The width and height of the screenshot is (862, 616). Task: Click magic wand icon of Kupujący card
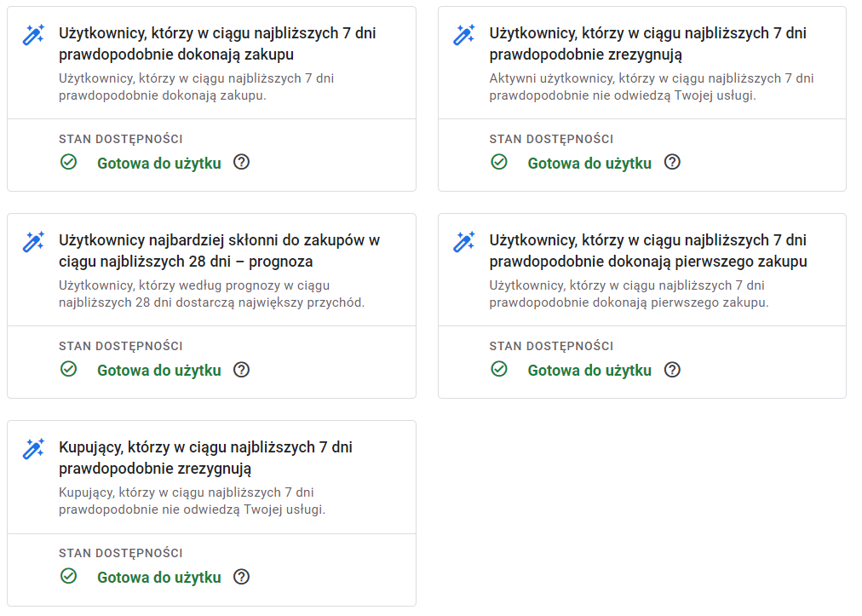click(33, 449)
